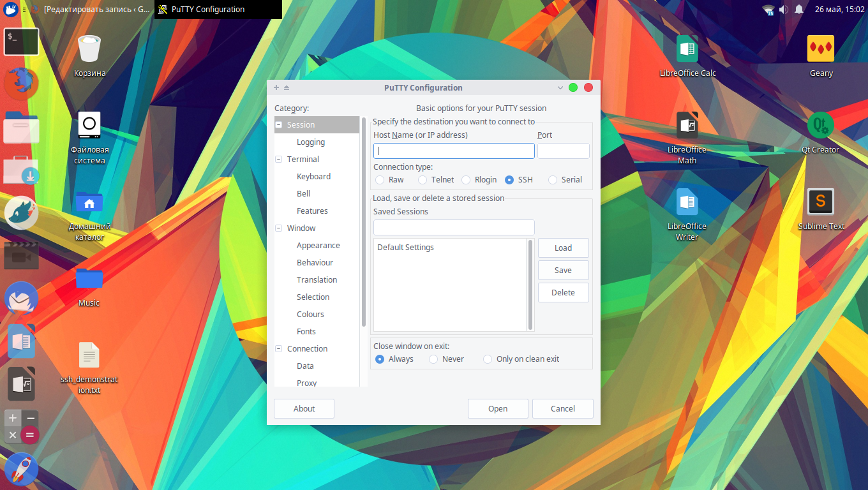Screen dimensions: 868x490
Task: Focus the Port input field
Action: point(563,151)
